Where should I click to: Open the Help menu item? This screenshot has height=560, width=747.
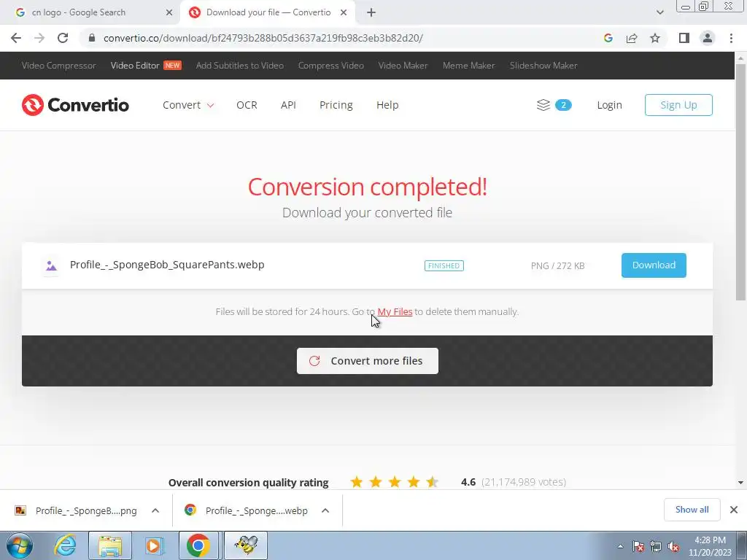(x=387, y=105)
